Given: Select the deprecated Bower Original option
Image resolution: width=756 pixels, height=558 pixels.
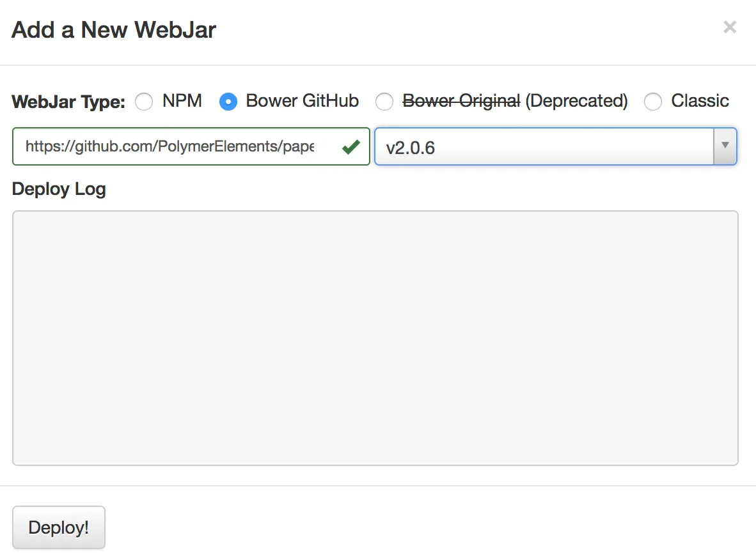Looking at the screenshot, I should click(384, 101).
